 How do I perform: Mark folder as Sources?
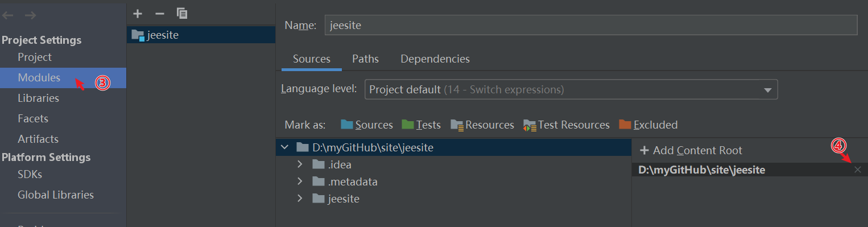(367, 125)
